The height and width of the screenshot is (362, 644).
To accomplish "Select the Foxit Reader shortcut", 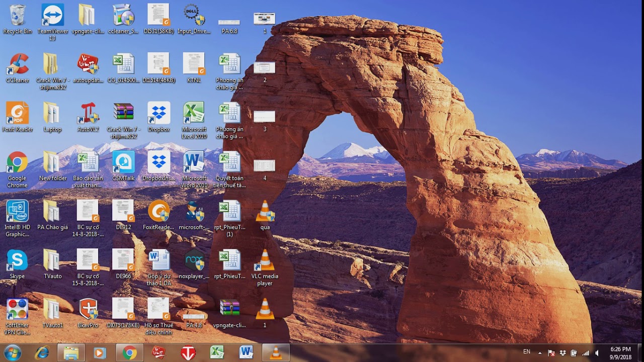I will 17,117.
